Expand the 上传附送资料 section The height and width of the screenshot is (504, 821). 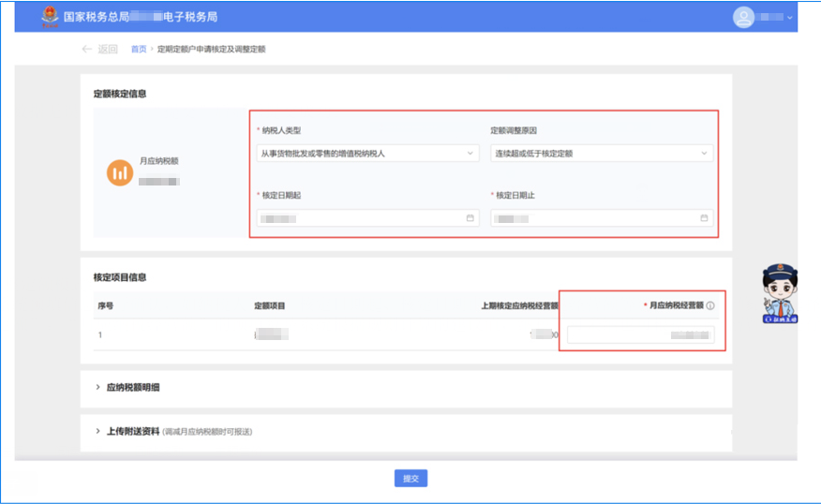point(127,431)
